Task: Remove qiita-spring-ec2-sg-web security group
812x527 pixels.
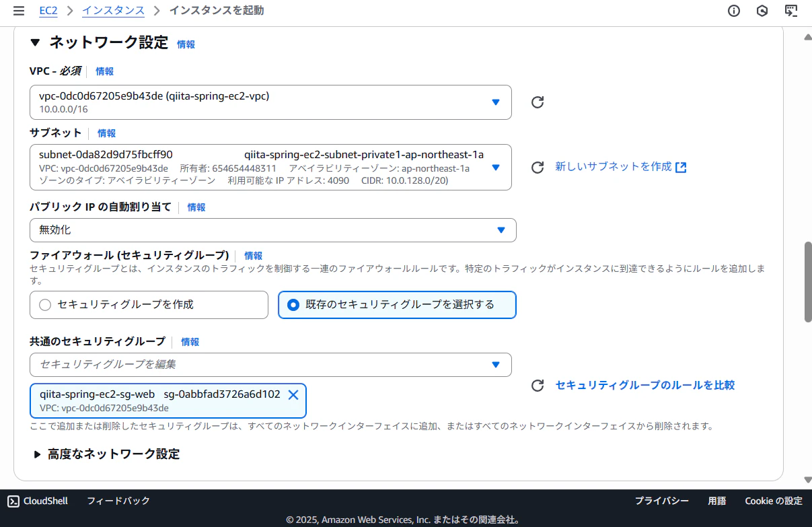Action: pyautogui.click(x=293, y=395)
